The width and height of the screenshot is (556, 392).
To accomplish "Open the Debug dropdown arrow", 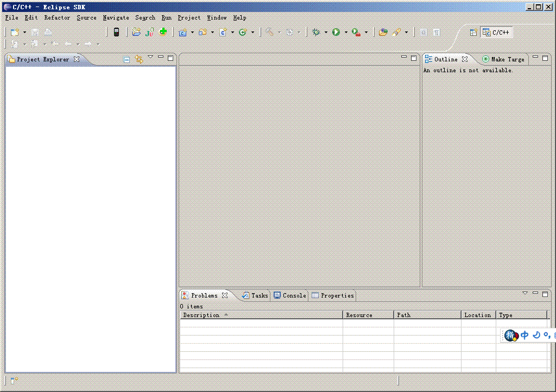I will (326, 32).
